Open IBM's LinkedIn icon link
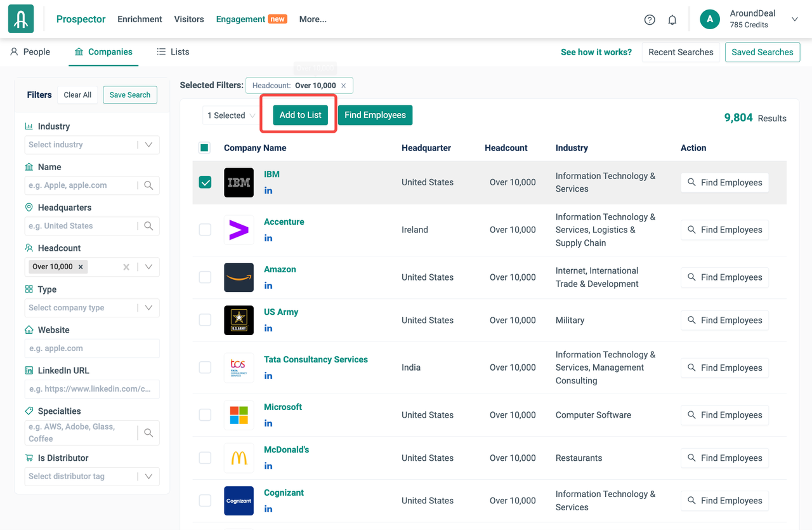 click(x=268, y=190)
